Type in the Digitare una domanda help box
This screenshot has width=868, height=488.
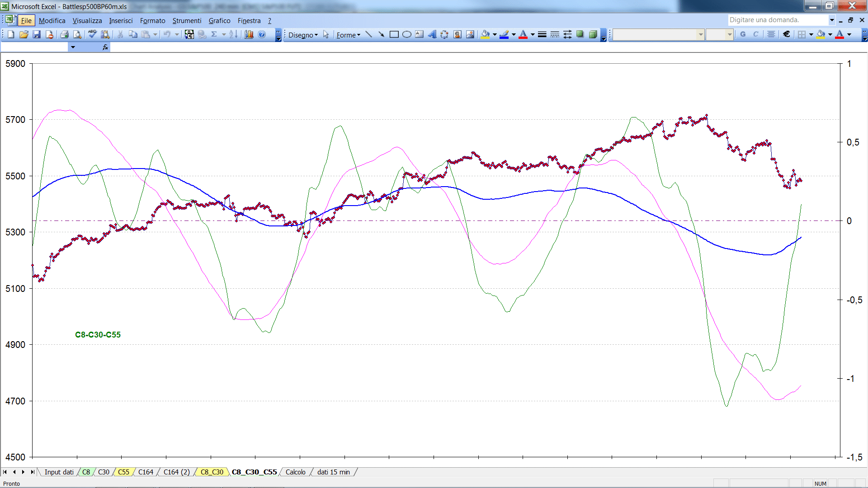click(x=778, y=20)
